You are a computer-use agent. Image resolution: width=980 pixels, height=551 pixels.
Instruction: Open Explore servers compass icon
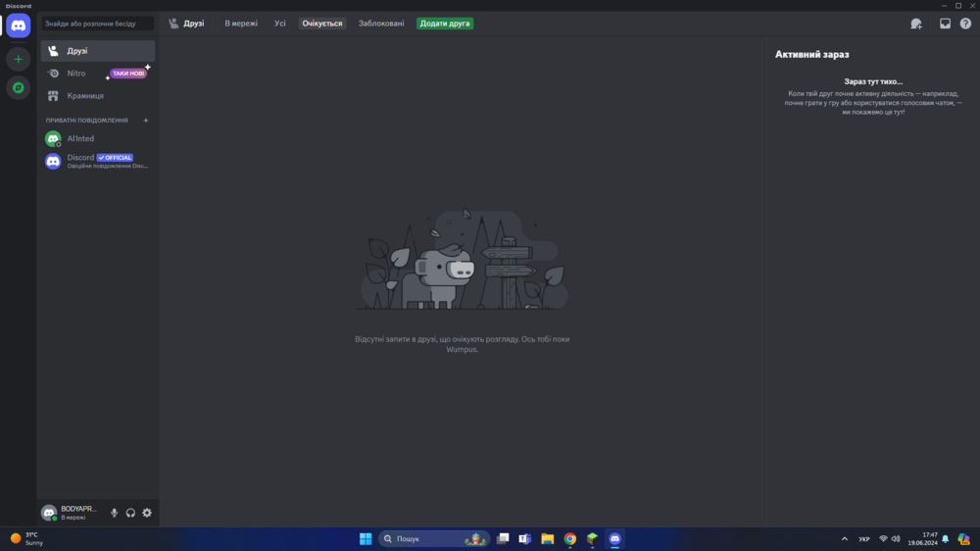click(x=18, y=87)
